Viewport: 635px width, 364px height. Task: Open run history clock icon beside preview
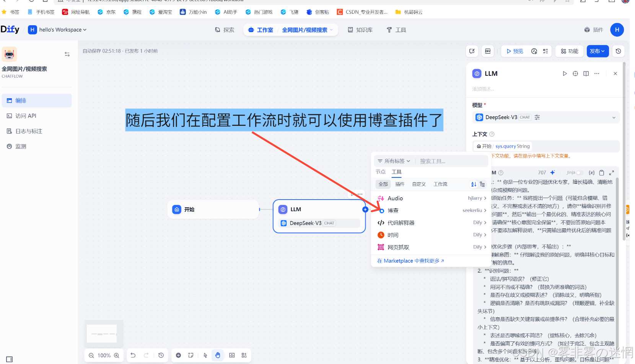pos(534,51)
